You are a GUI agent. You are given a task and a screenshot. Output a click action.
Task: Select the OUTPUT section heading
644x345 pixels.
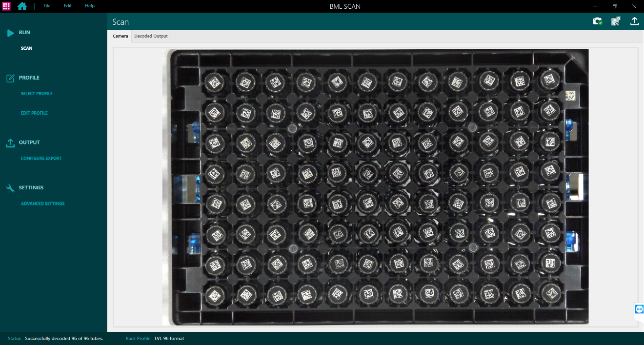point(29,142)
